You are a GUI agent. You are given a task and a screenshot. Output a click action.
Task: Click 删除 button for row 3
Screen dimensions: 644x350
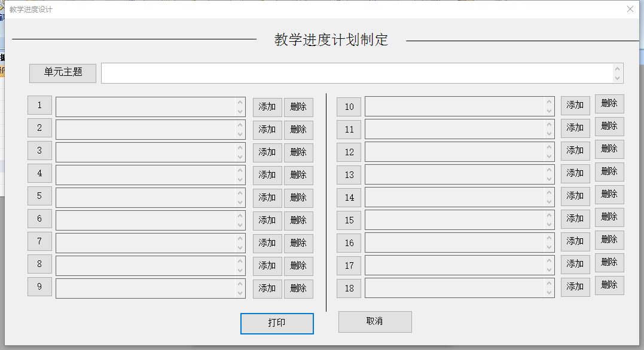(298, 153)
